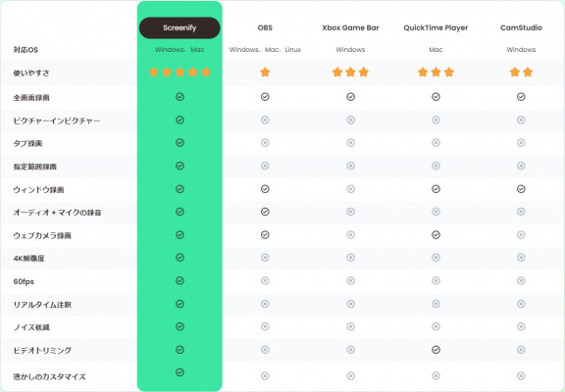The height and width of the screenshot is (392, 565).
Task: Click OBS checkmark in オーディオ+マイクの録音 row
Action: (265, 212)
